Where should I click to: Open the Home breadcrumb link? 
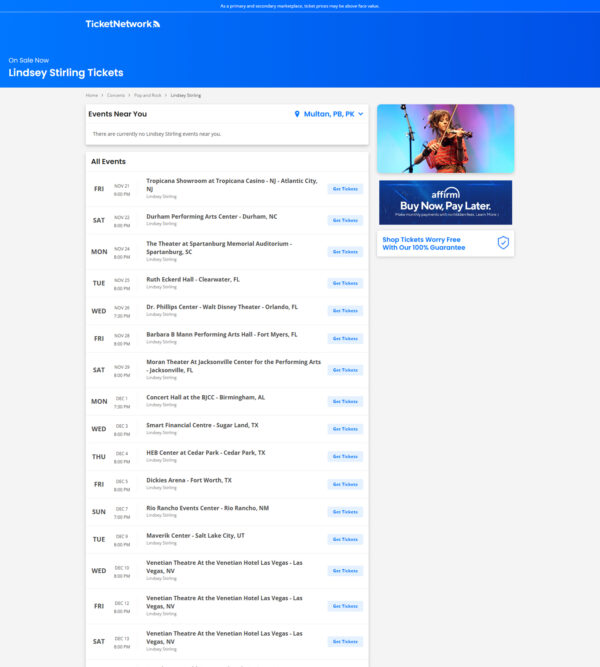coord(91,95)
